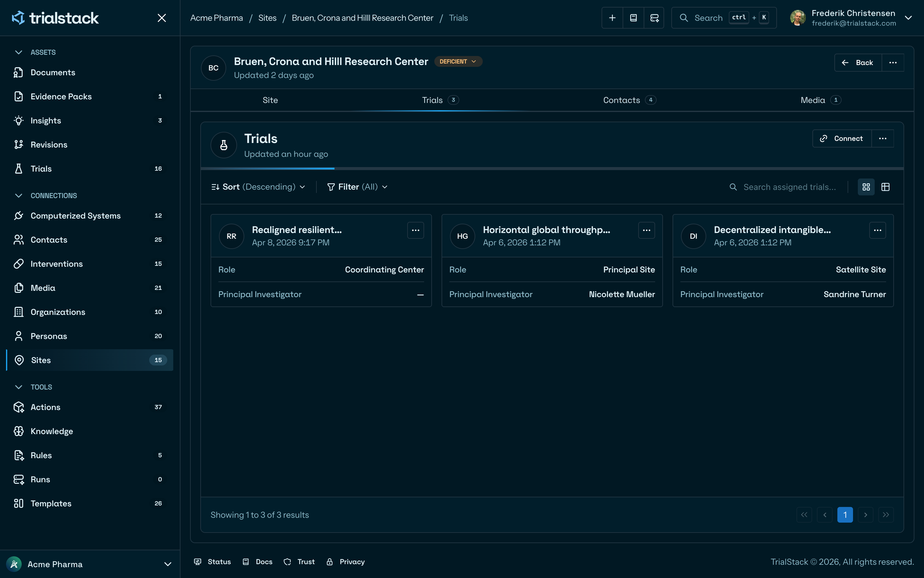Open Filter (All) dropdown
Viewport: 924px width, 578px height.
click(x=357, y=187)
